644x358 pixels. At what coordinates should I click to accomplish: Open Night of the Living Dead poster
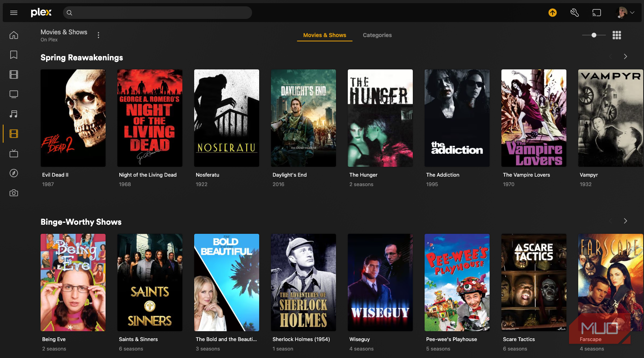pyautogui.click(x=150, y=118)
